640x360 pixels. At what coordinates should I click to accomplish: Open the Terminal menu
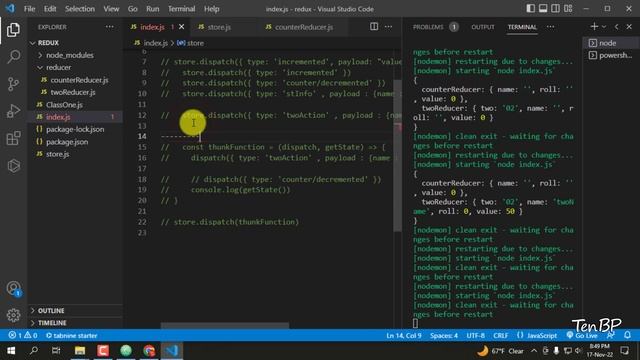(x=182, y=9)
